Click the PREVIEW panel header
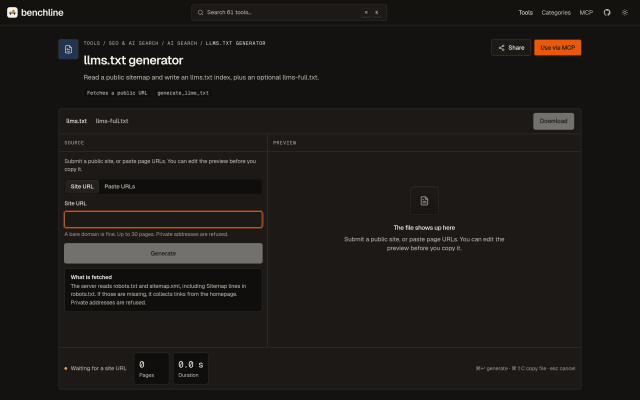640x400 pixels. tap(284, 143)
